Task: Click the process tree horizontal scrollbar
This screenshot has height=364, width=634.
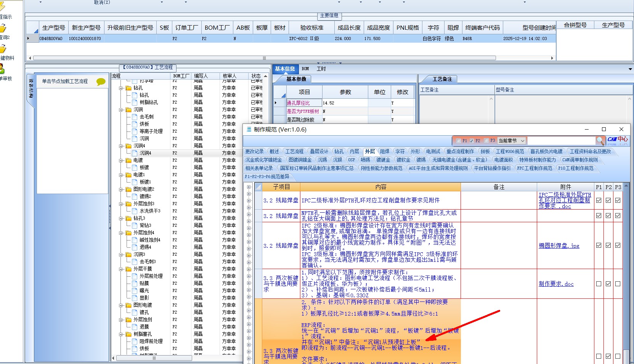Action: click(154, 358)
